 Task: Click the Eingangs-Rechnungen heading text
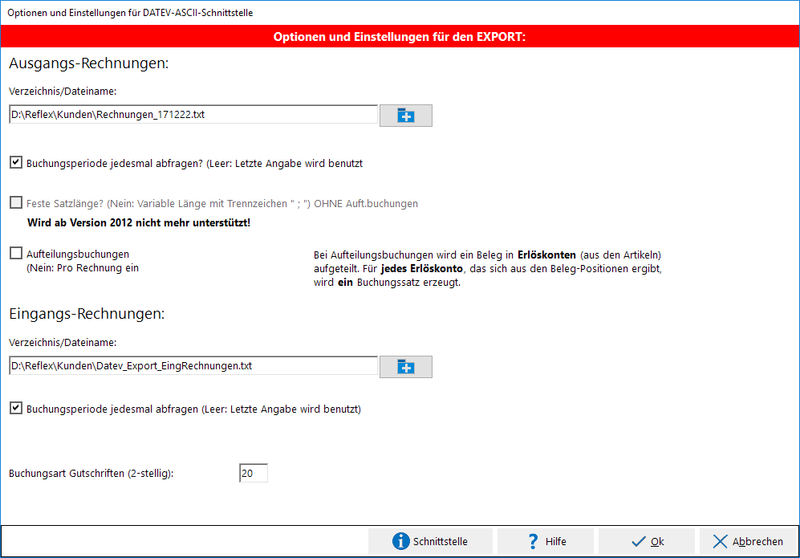[87, 314]
